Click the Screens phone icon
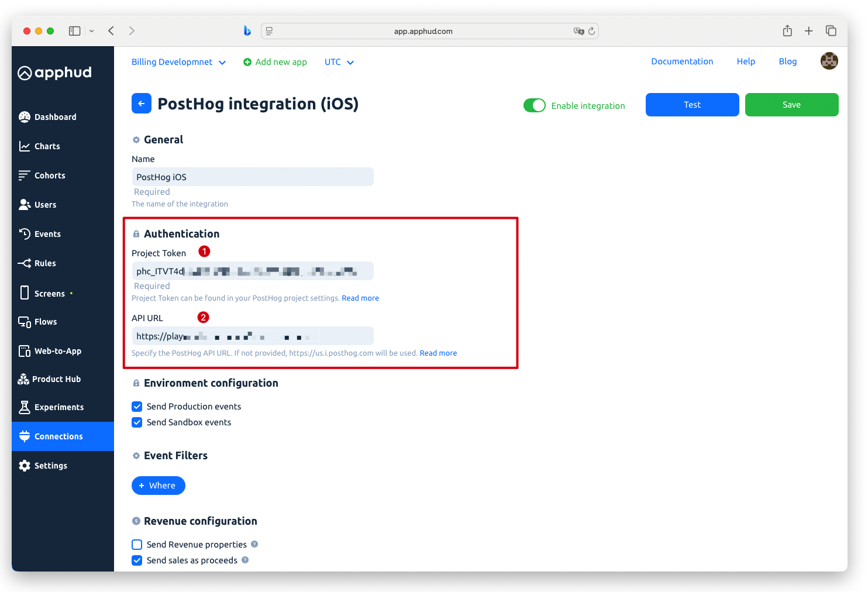The width and height of the screenshot is (868, 592). [25, 292]
